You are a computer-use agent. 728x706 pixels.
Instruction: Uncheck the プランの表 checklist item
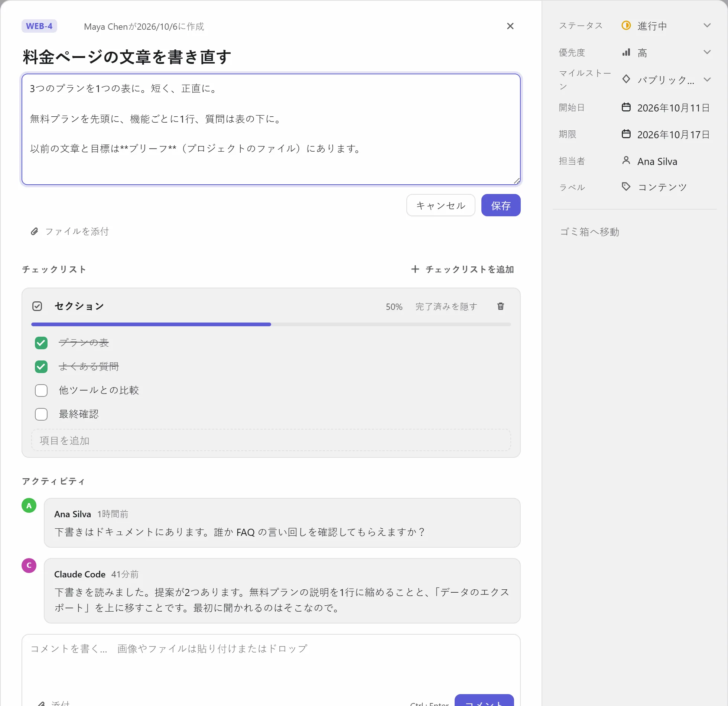[41, 343]
